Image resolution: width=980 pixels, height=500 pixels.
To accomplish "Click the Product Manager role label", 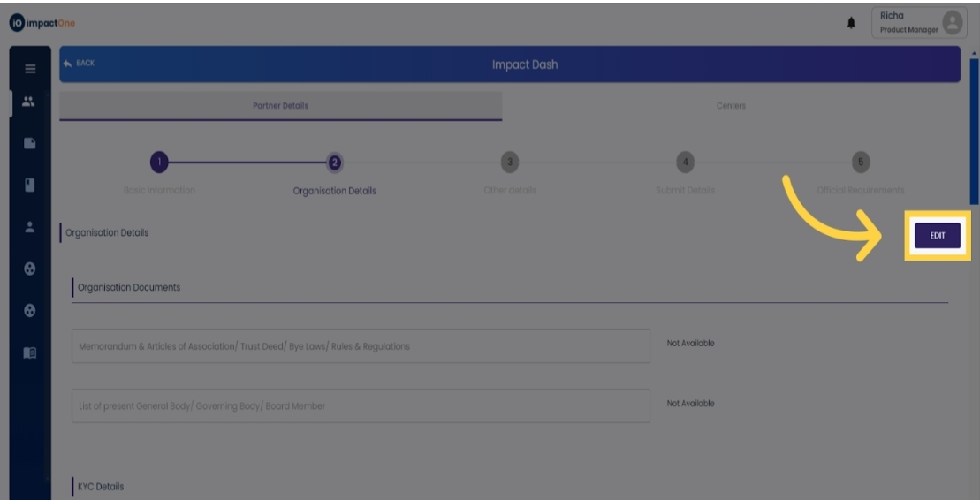I will pos(908,30).
